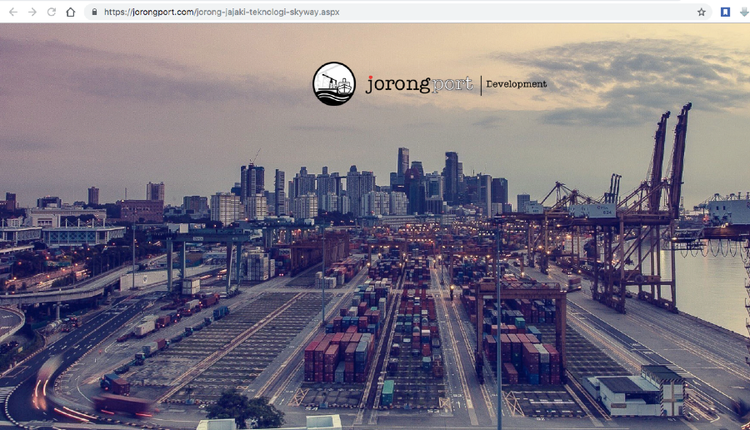Click the download arrow icon at toolbar end
The height and width of the screenshot is (430, 750).
743,12
